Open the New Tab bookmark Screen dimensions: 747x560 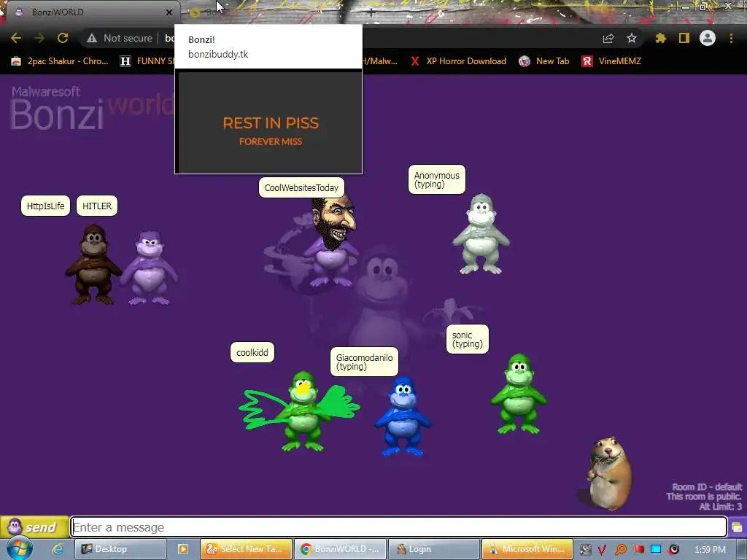click(x=544, y=61)
